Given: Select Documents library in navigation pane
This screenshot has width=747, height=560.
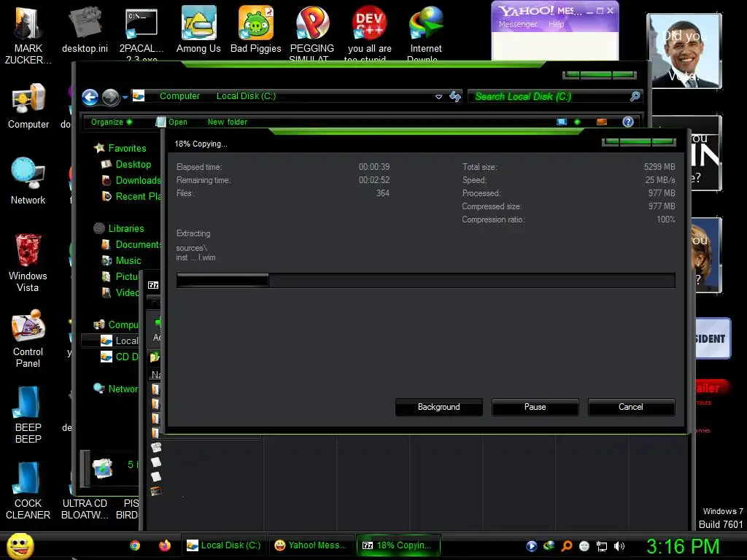Looking at the screenshot, I should click(132, 245).
